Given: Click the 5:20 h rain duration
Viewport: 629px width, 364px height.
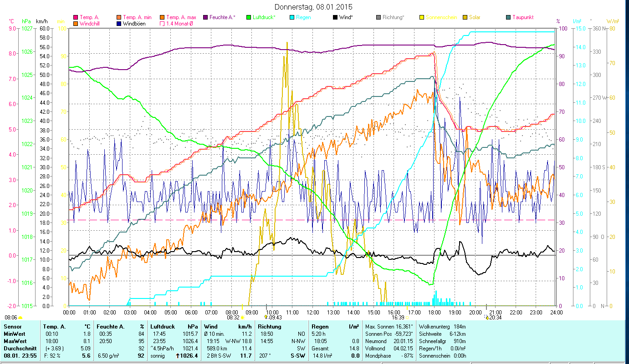Looking at the screenshot, I should click(x=319, y=334).
